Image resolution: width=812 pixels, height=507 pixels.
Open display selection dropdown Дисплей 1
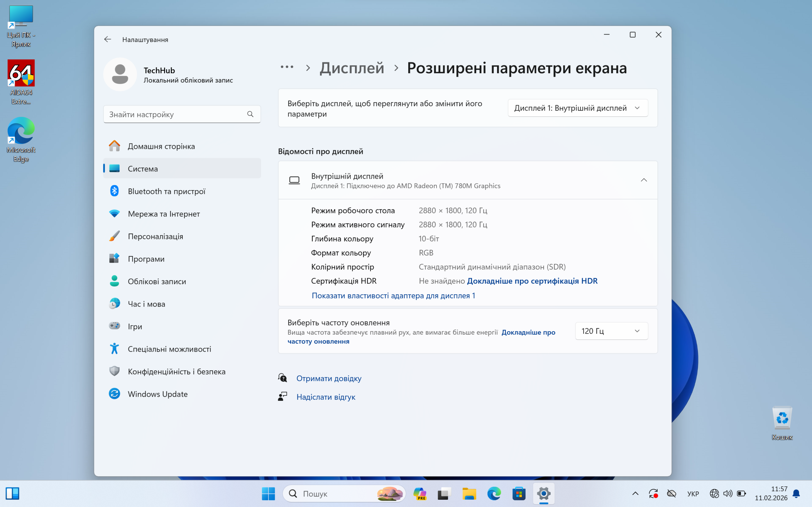[578, 108]
